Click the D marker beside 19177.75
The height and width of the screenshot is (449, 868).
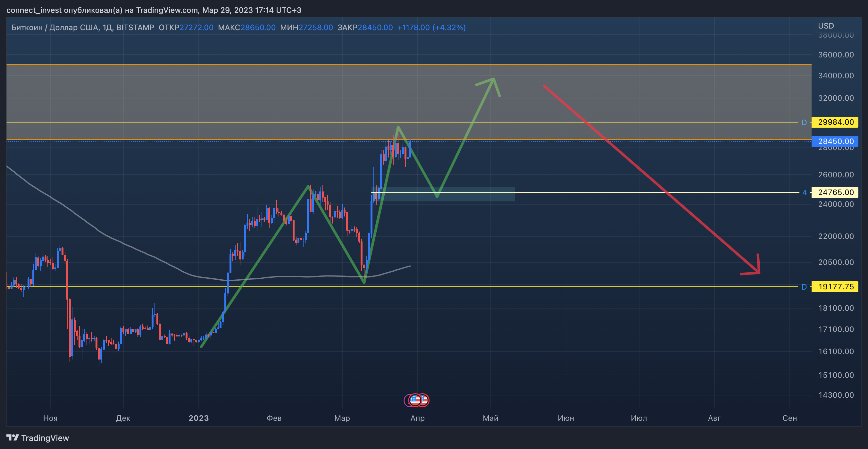pos(804,287)
